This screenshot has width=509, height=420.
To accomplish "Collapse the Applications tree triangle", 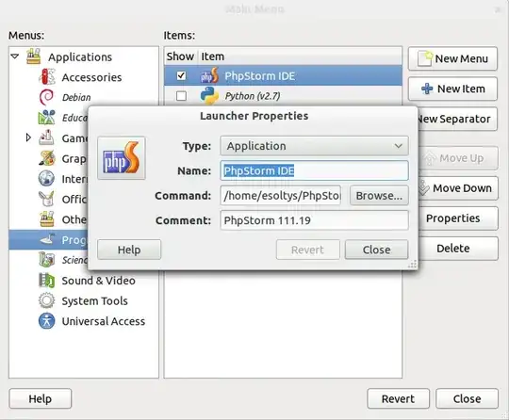I will 14,57.
